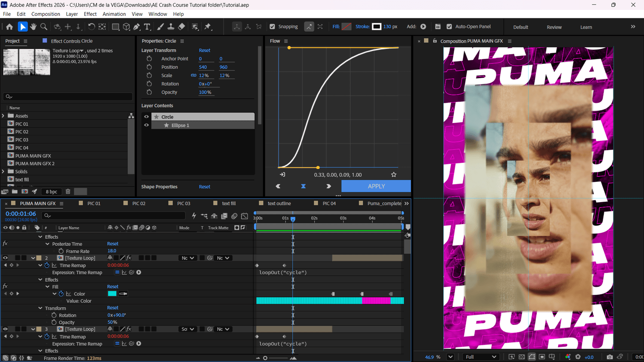
Task: Click the APPLY button in Flow
Action: pyautogui.click(x=376, y=186)
